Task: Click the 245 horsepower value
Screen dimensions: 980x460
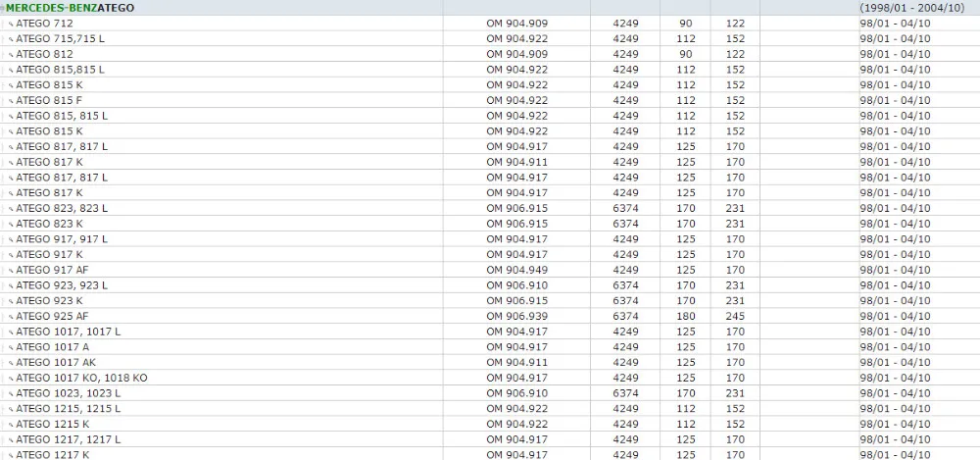Action: (x=735, y=316)
